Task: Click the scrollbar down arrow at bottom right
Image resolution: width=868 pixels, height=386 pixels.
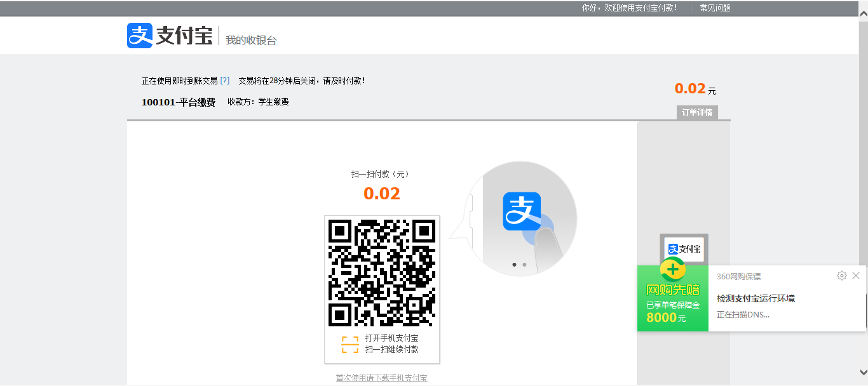Action: [862, 372]
